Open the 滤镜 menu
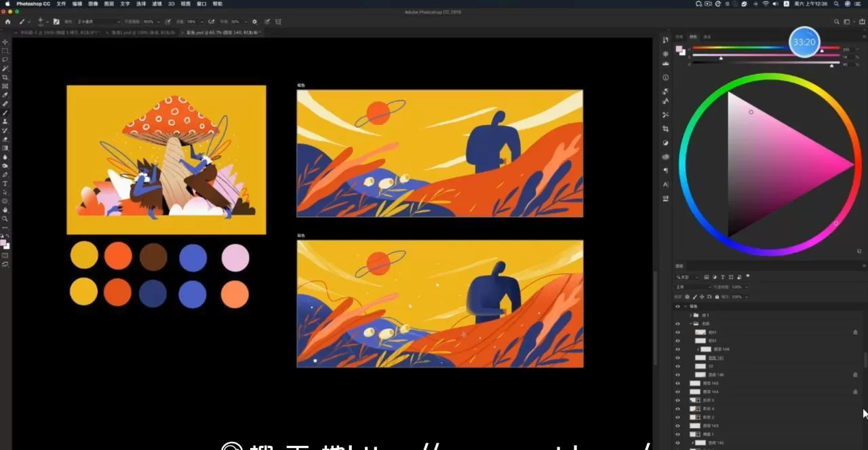868x450 pixels. click(157, 3)
